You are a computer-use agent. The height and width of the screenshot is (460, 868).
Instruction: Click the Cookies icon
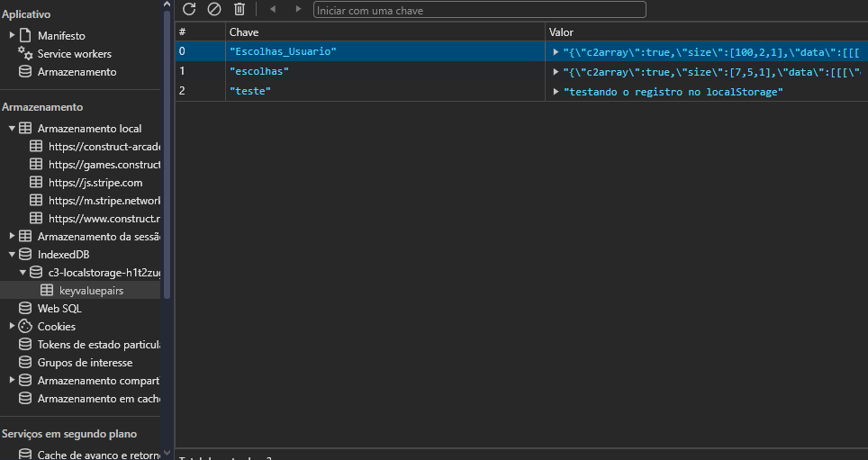point(25,326)
